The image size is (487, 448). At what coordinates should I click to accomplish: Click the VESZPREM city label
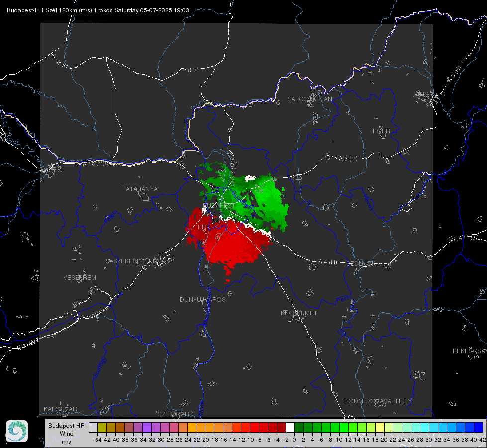click(80, 278)
